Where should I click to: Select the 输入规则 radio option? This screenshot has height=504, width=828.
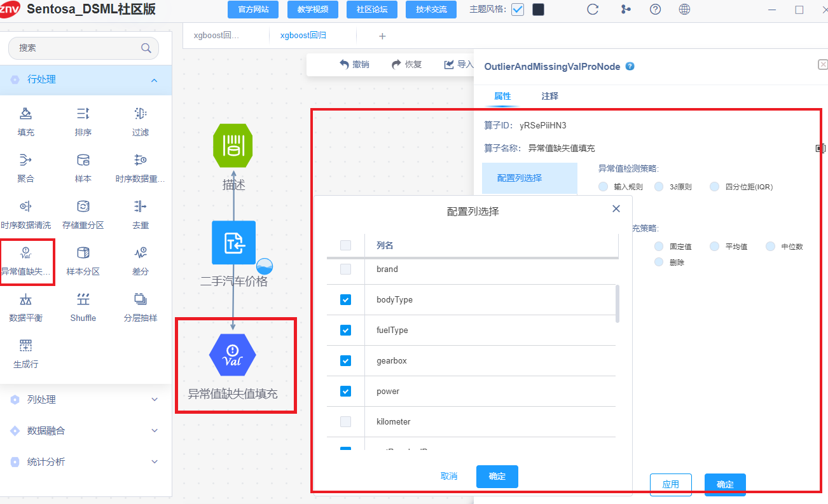point(603,187)
